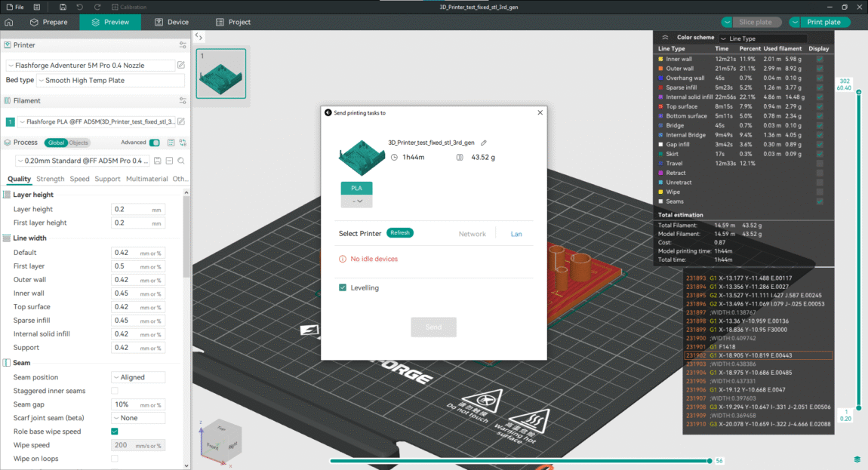This screenshot has height=470, width=868.
Task: Uncheck Role base wipe speed
Action: tap(115, 432)
